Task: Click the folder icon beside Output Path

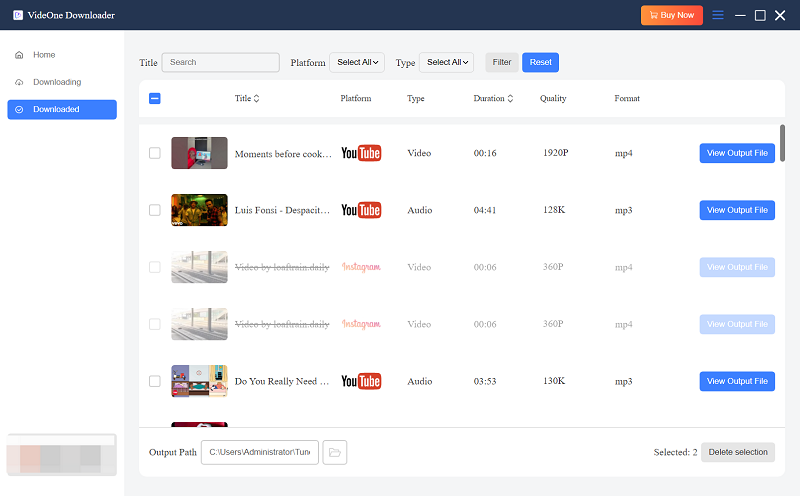Action: (335, 453)
